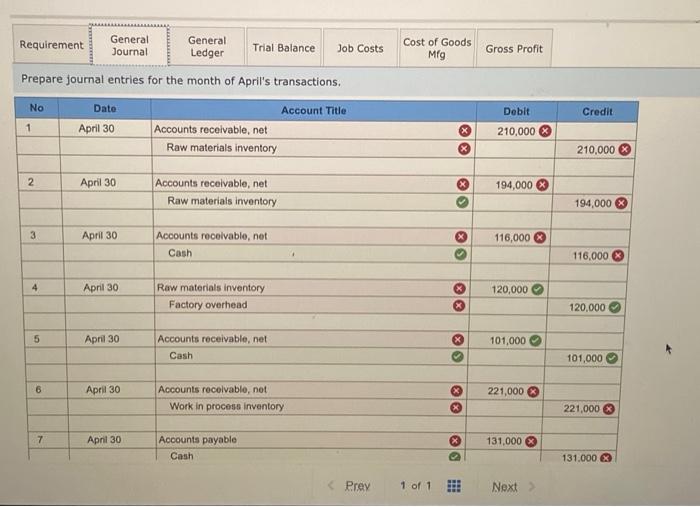Click red X next to 116,000 credit

click(x=618, y=256)
